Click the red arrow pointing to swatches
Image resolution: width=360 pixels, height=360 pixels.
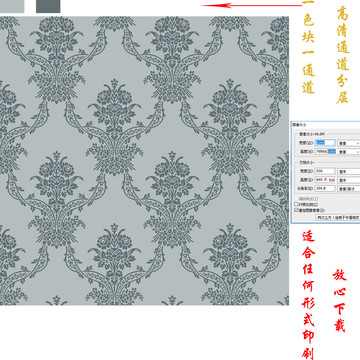[251, 5]
